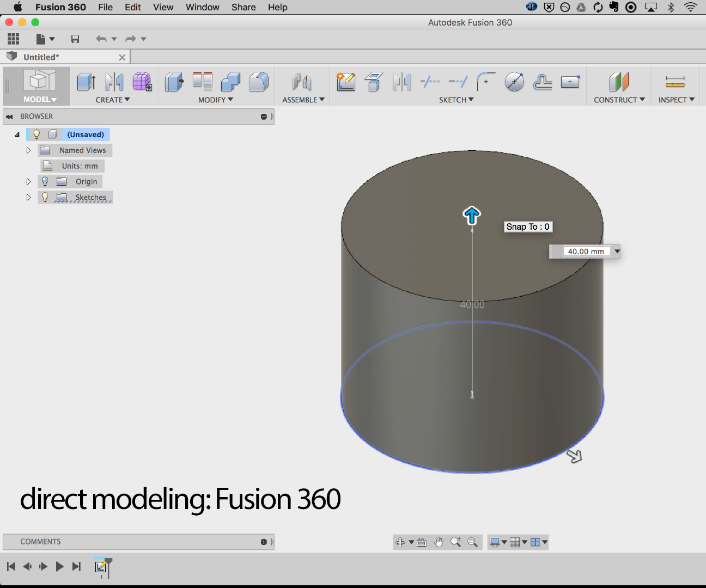Open the File menu
The height and width of the screenshot is (588, 706).
tap(105, 7)
